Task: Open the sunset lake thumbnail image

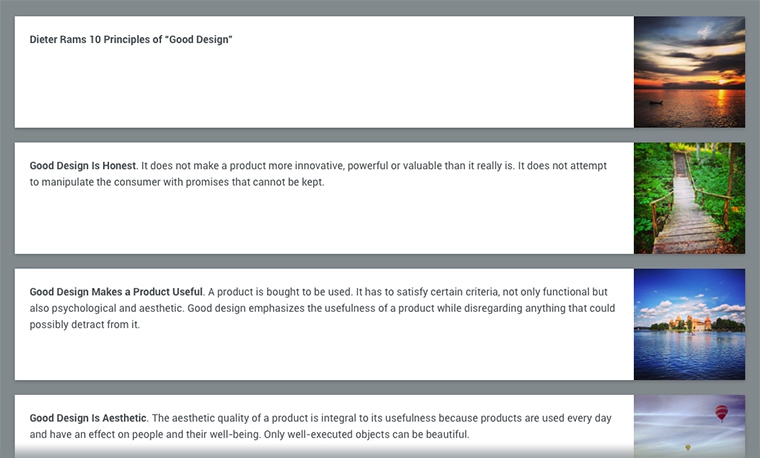Action: (x=689, y=71)
